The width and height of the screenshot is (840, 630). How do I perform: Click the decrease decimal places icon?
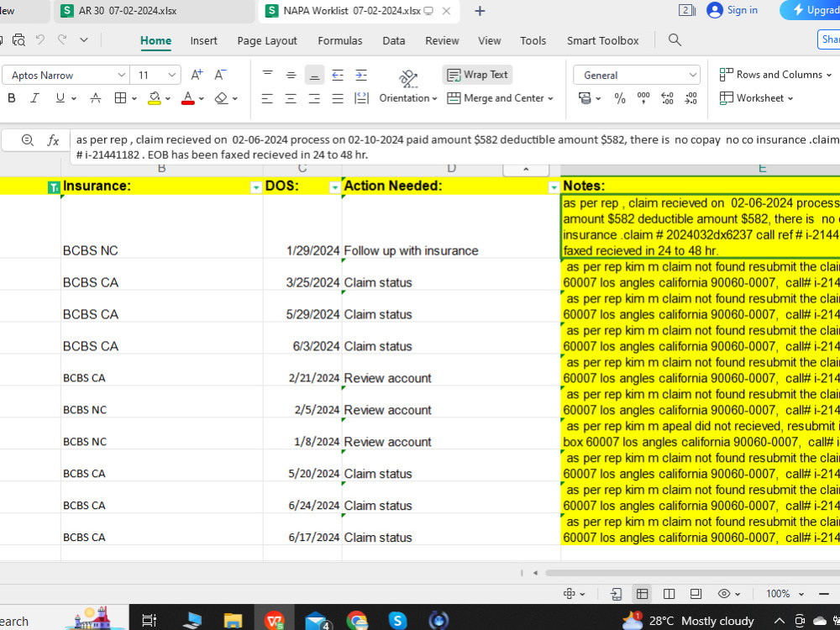click(x=691, y=98)
